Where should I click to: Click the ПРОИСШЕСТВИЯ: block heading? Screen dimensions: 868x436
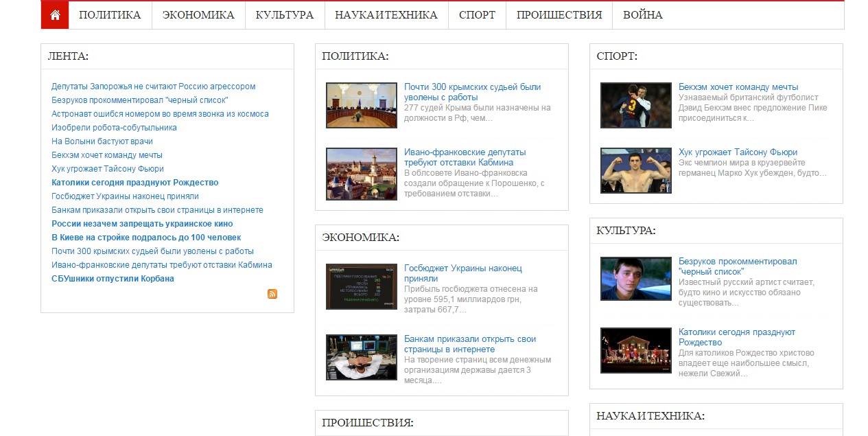click(368, 423)
